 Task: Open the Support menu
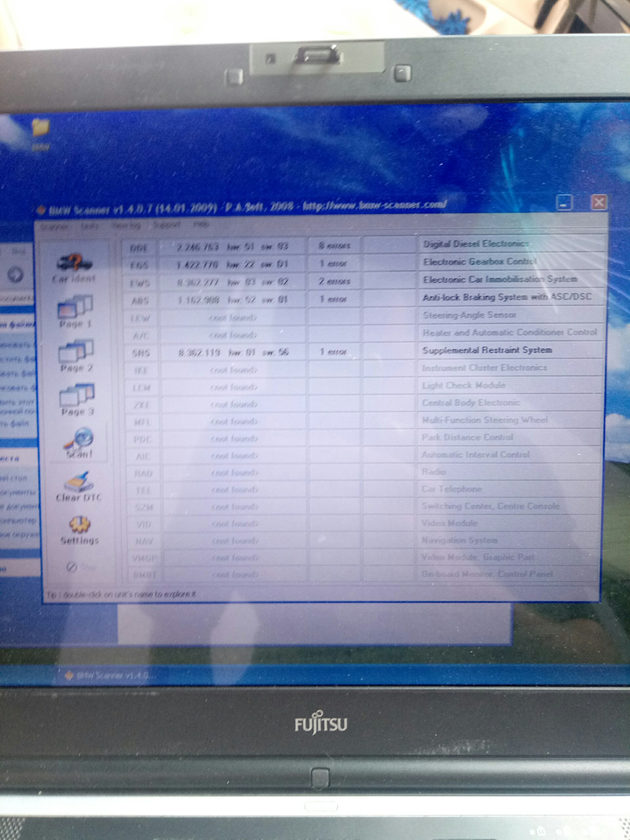167,224
